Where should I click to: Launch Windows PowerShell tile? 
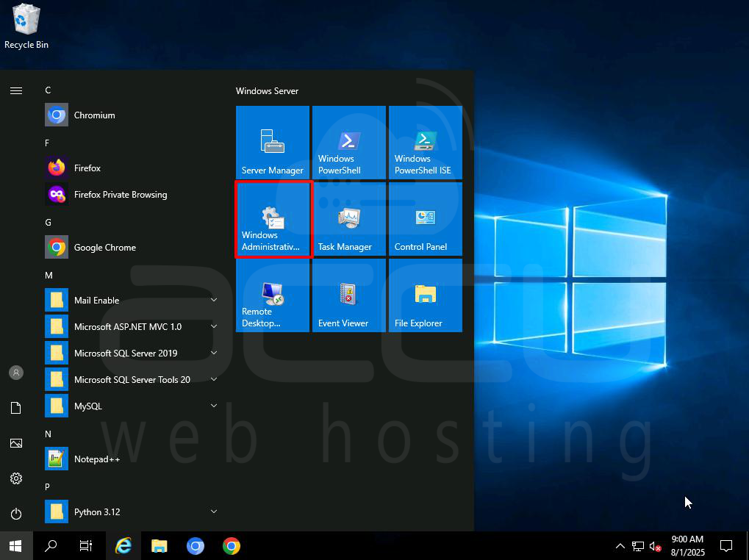click(x=348, y=142)
